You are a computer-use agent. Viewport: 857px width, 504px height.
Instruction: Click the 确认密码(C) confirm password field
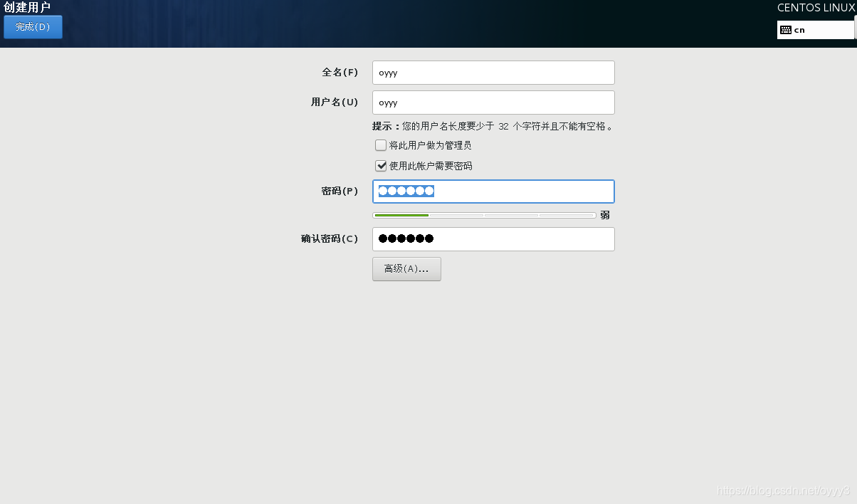point(493,239)
